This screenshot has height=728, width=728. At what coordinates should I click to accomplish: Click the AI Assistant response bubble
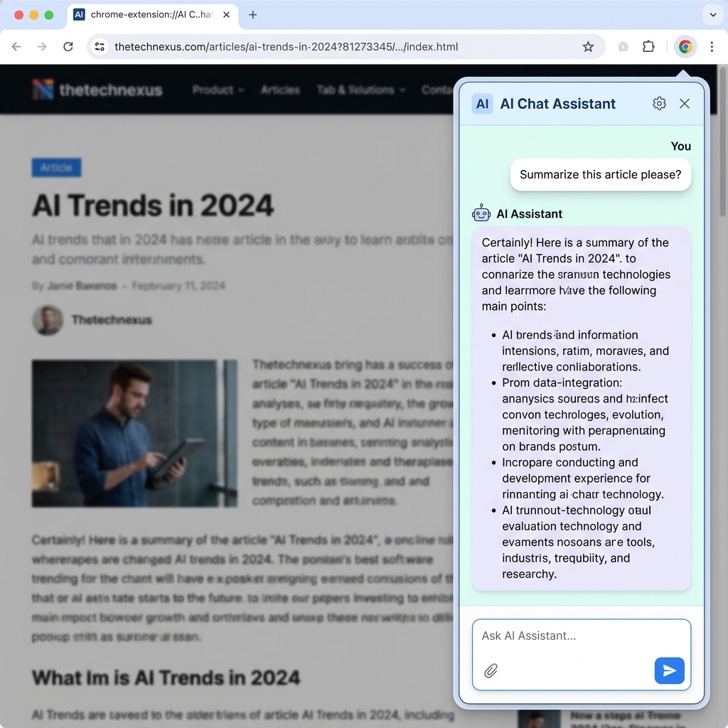[x=582, y=408]
